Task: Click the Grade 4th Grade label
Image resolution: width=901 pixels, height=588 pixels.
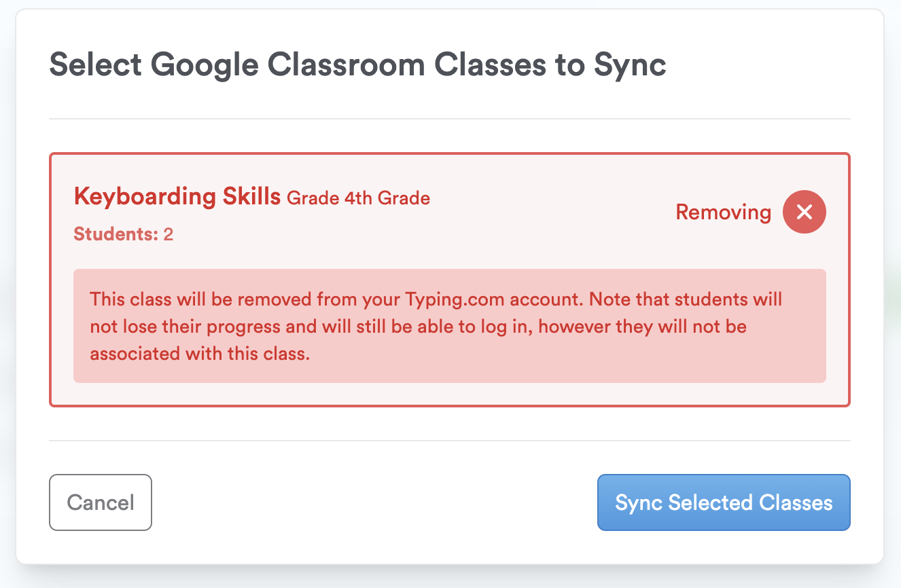Action: pyautogui.click(x=358, y=198)
